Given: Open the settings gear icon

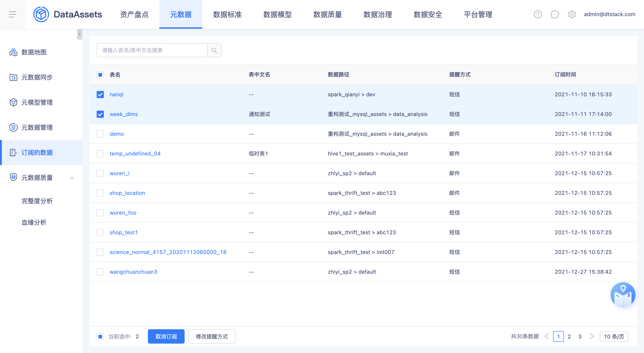Looking at the screenshot, I should [x=572, y=14].
